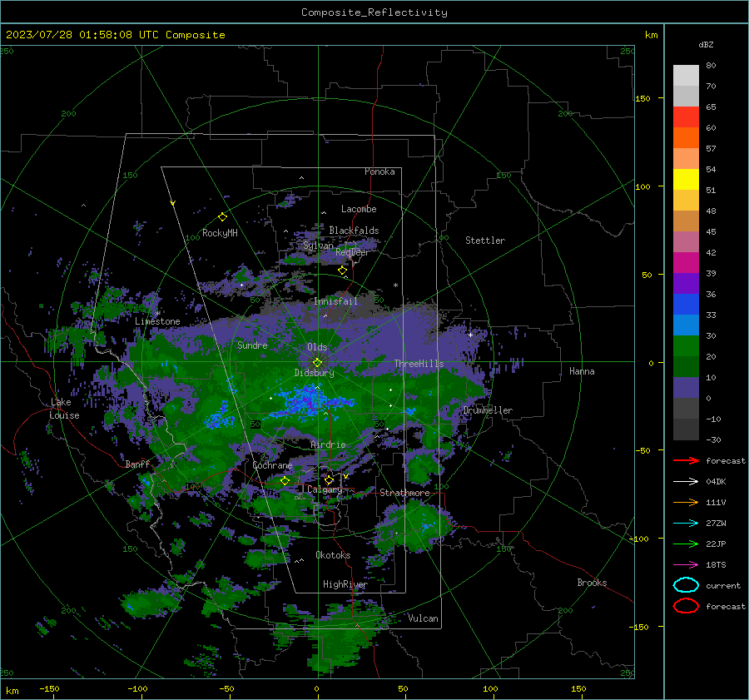Image resolution: width=749 pixels, height=700 pixels.
Task: Pick the yellow 51-54 dBZ legend swatch
Action: pyautogui.click(x=686, y=180)
